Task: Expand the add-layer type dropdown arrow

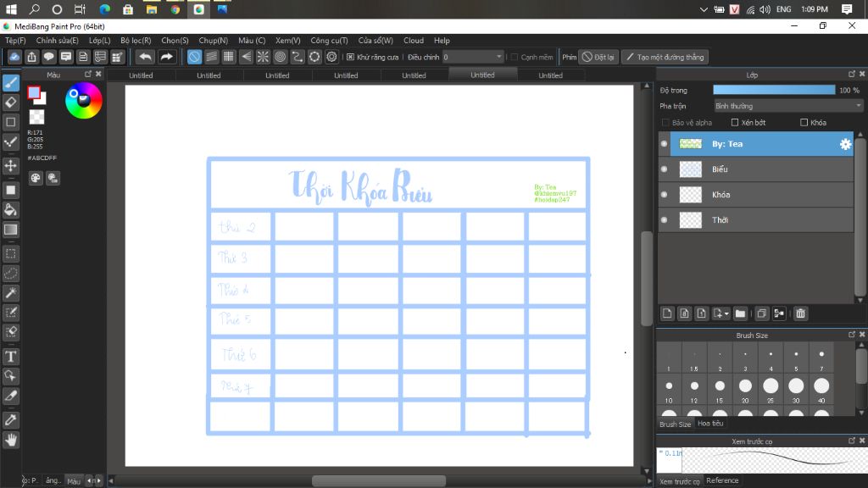Action: [726, 313]
